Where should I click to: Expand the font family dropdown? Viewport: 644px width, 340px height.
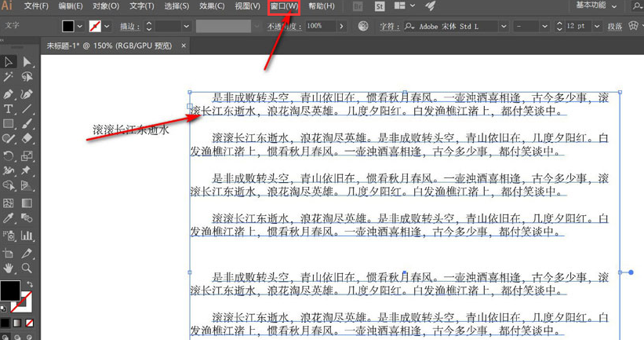point(503,26)
